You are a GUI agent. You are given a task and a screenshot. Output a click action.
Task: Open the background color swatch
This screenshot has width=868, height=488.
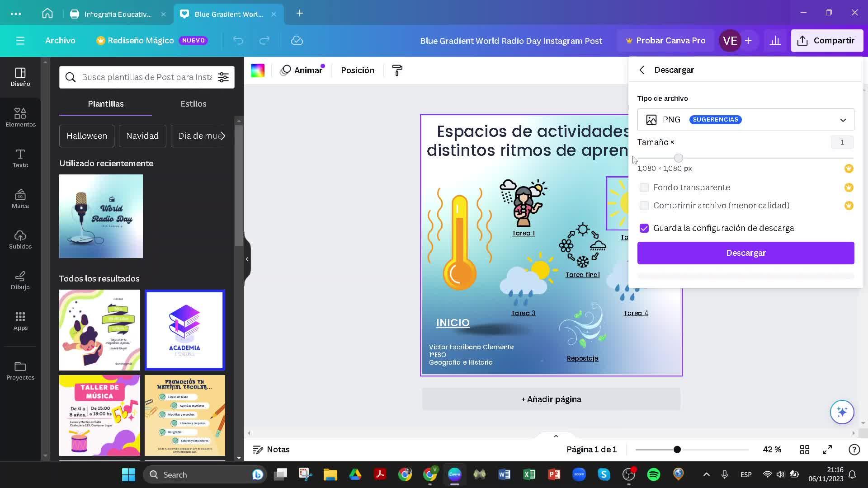click(258, 70)
